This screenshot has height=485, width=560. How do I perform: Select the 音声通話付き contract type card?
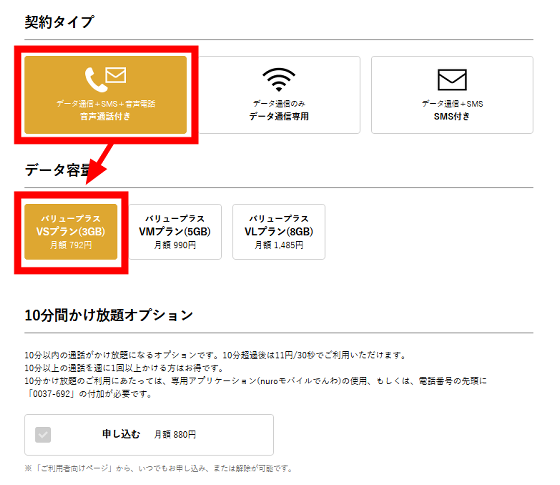[x=105, y=95]
